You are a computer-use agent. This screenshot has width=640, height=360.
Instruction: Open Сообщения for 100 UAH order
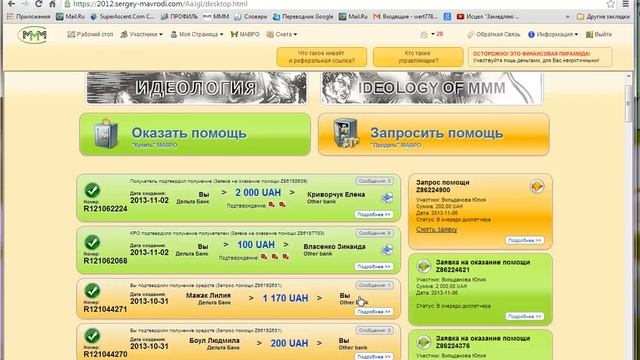click(374, 233)
